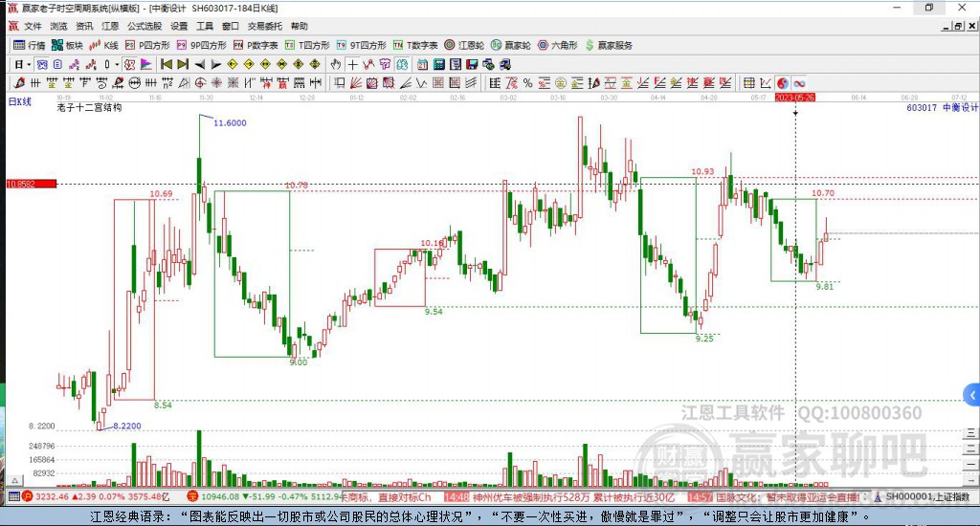Select the Gann fan lines tool
980x526 pixels.
356,82
